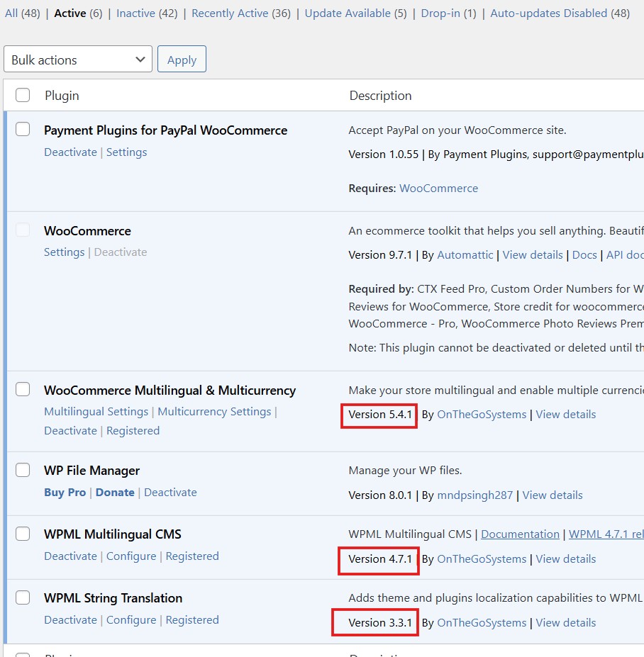The height and width of the screenshot is (657, 644).
Task: Deactivate Payment Plugins for PayPal WooCommerce
Action: point(70,152)
